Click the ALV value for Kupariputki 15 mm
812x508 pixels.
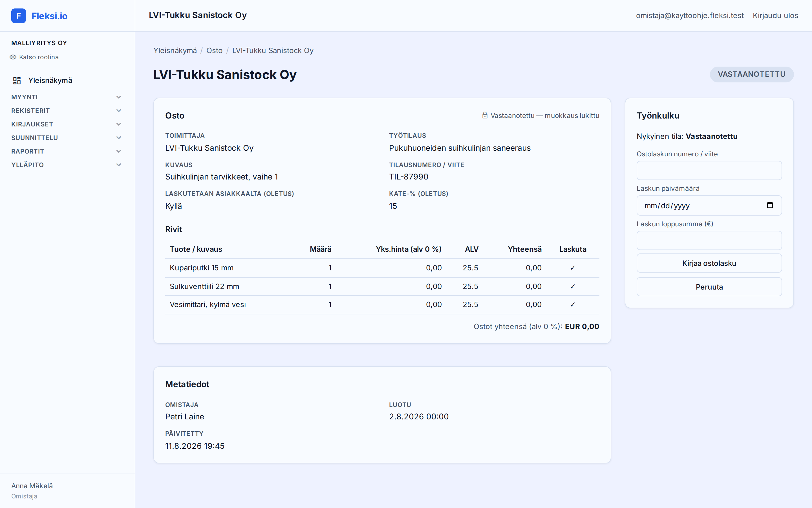tap(470, 268)
